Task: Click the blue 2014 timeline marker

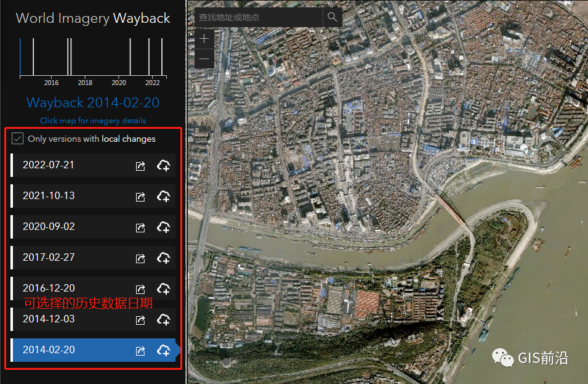Action: click(x=20, y=57)
